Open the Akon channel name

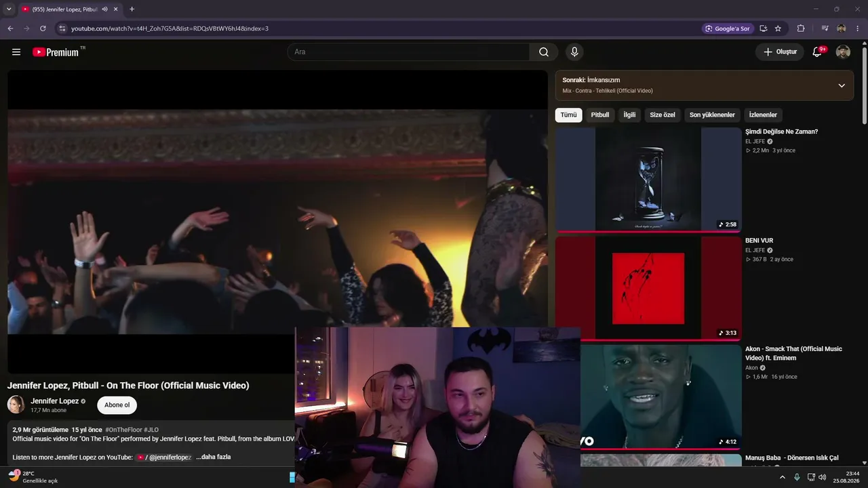(x=751, y=368)
